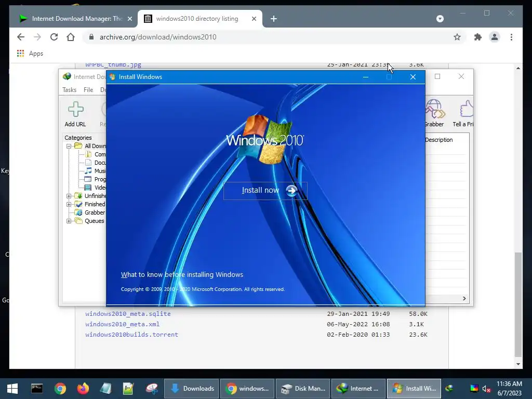Close the Install Windows dialog
The width and height of the screenshot is (532, 399).
pyautogui.click(x=413, y=77)
